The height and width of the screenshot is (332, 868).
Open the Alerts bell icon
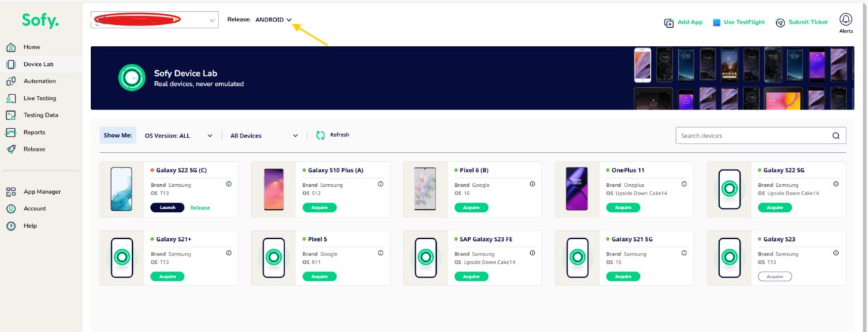(846, 19)
